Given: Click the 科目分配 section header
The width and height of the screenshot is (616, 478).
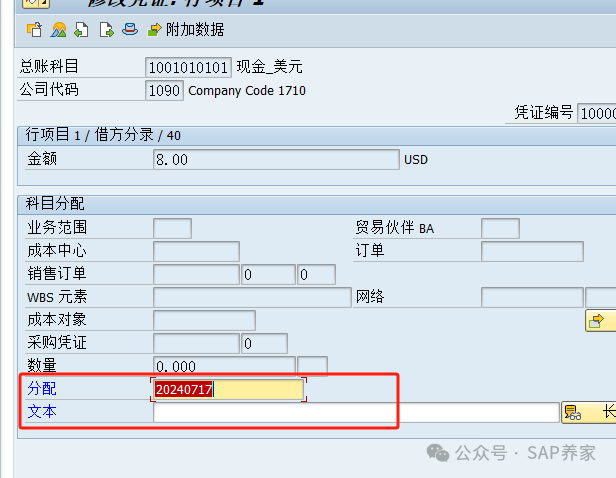Looking at the screenshot, I should click(55, 203).
